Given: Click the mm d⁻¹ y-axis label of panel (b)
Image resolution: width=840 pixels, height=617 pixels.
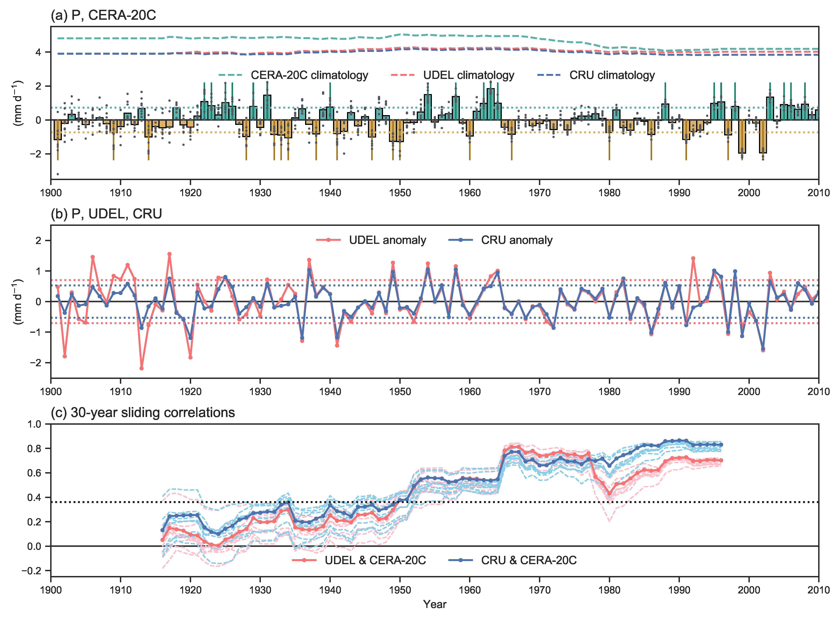Looking at the screenshot, I should click(x=18, y=301).
